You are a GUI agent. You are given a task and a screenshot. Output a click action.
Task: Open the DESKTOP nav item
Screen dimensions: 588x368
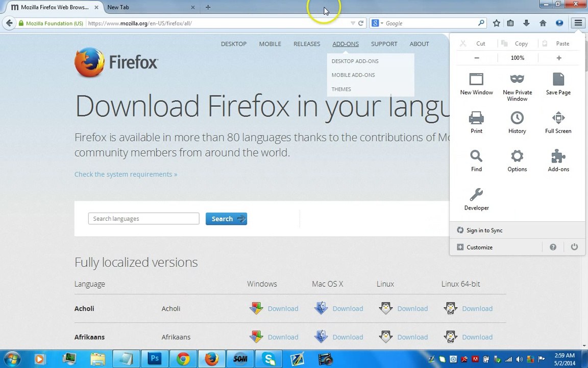pos(234,44)
